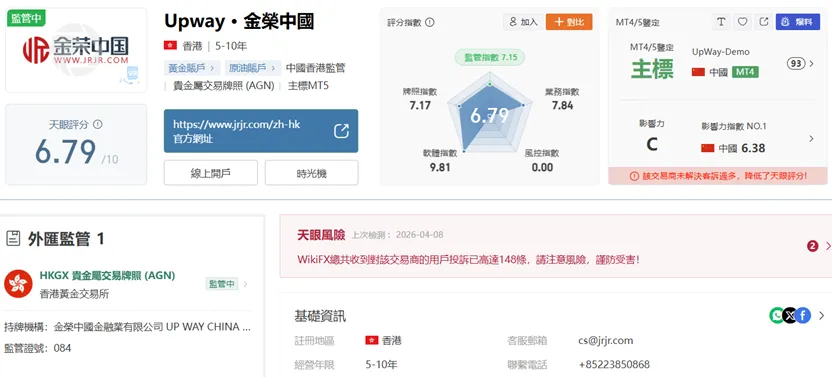Add broker to favorites with heart icon

[x=742, y=22]
